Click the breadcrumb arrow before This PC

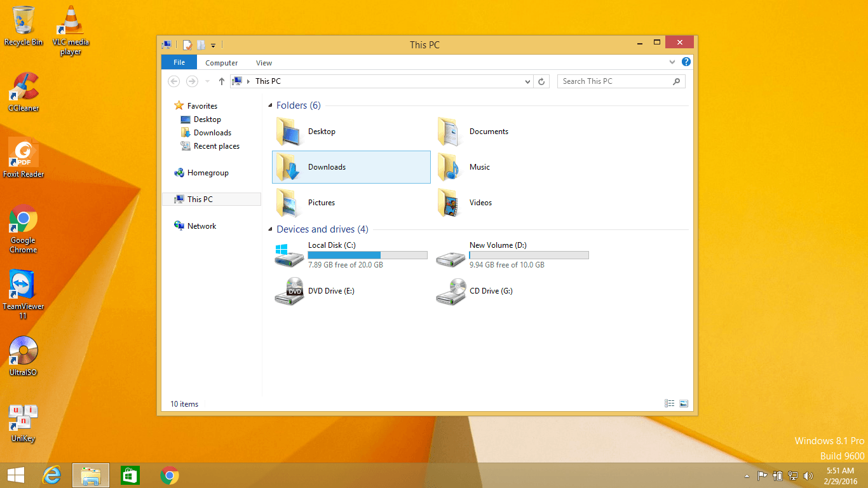(x=248, y=81)
